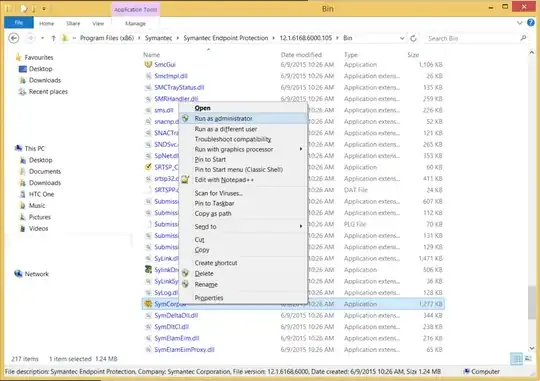
Task: Click the shield icon next to Rename
Action: pos(185,284)
